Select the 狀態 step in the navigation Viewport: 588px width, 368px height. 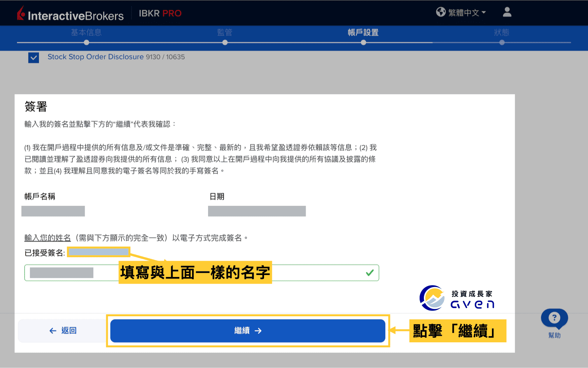(x=502, y=33)
